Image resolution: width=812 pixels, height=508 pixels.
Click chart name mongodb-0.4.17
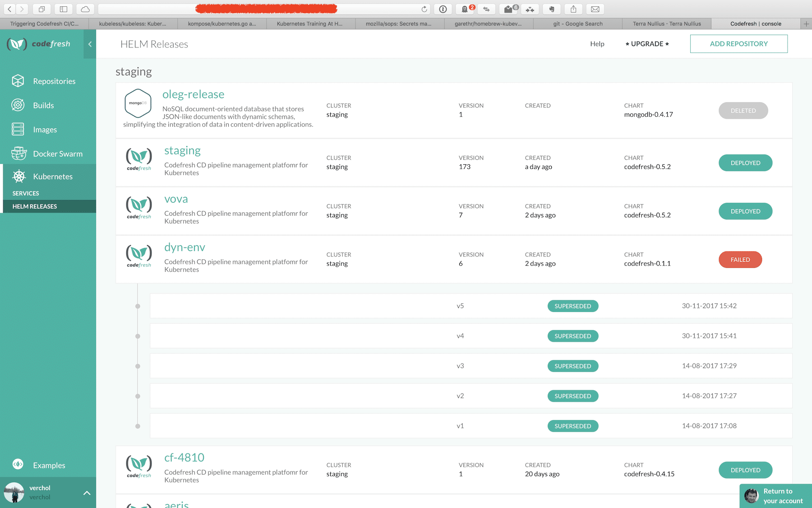tap(648, 115)
